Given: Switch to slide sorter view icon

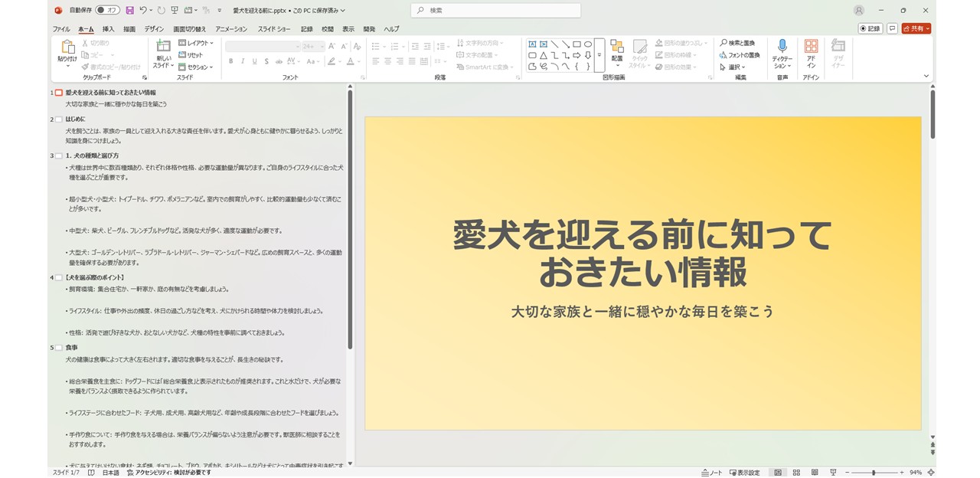Looking at the screenshot, I should tap(796, 473).
